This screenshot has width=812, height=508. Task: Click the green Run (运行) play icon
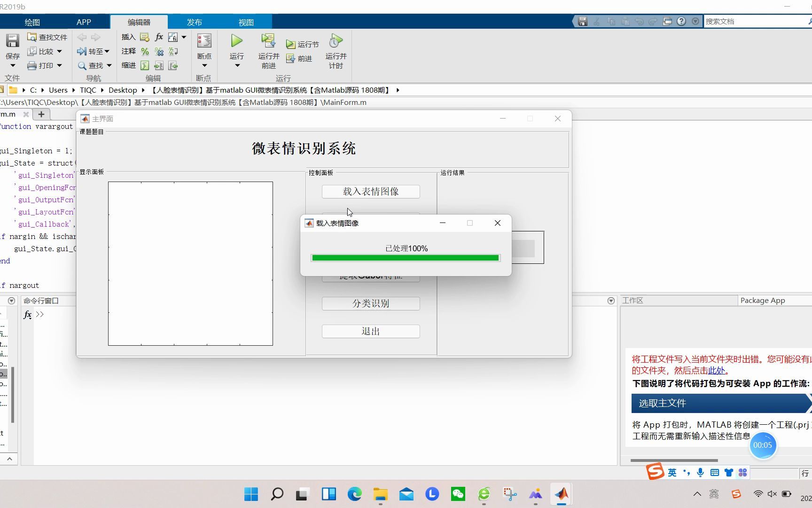point(237,40)
